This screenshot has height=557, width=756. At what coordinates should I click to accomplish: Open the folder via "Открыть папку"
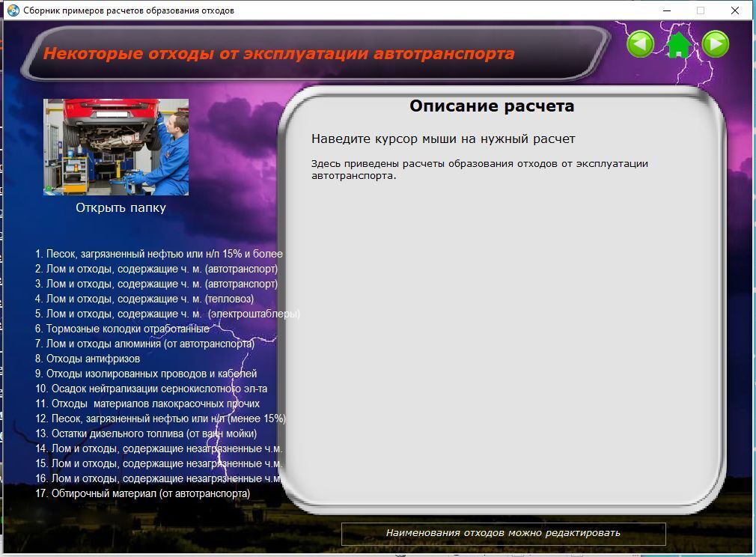click(x=121, y=207)
